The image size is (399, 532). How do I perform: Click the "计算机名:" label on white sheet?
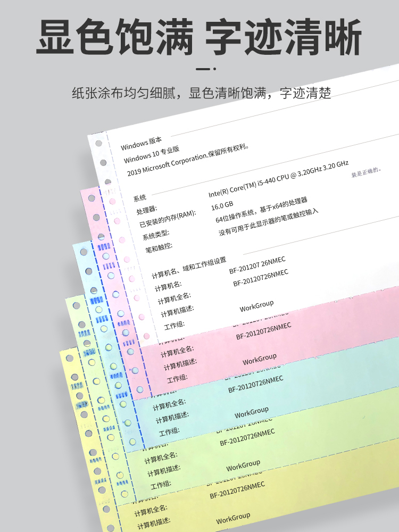tap(168, 286)
